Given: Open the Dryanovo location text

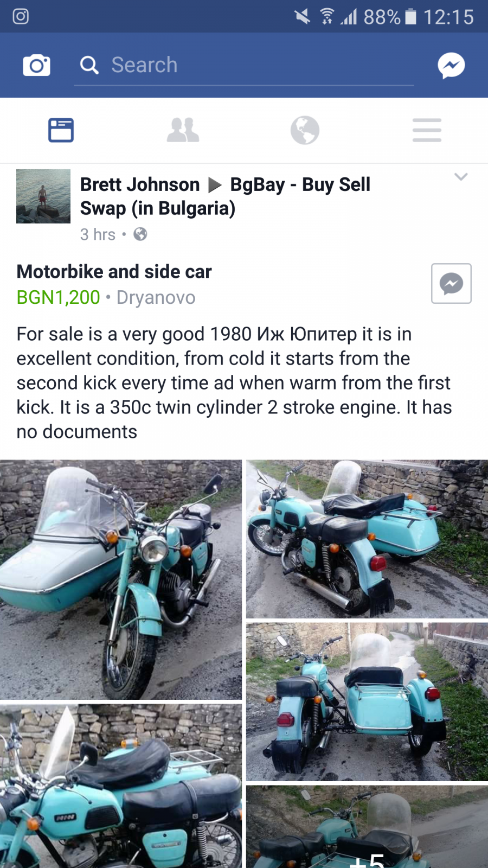Looking at the screenshot, I should (x=156, y=297).
